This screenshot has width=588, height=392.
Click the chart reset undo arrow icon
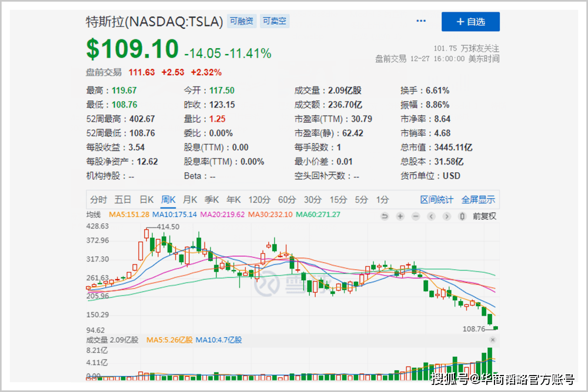click(385, 216)
